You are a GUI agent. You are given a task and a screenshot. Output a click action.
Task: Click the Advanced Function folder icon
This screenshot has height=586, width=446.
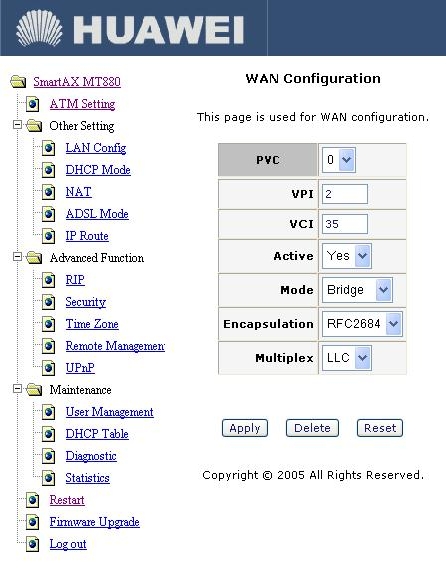(34, 257)
